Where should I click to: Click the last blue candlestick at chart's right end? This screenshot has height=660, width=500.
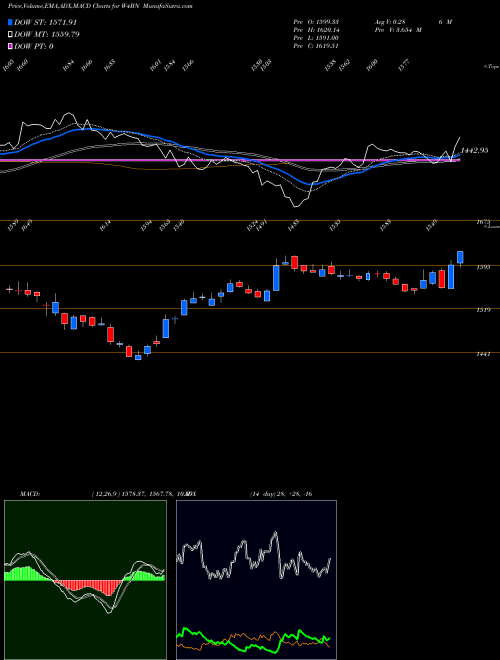(x=460, y=257)
